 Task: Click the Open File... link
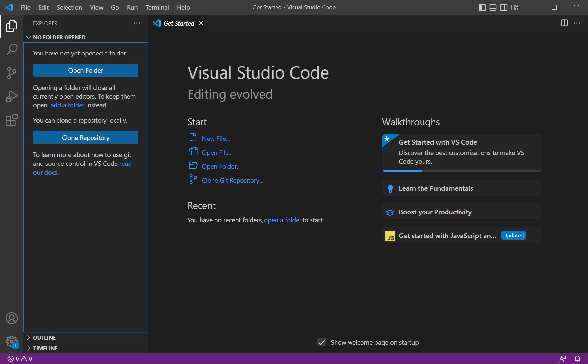coord(217,152)
